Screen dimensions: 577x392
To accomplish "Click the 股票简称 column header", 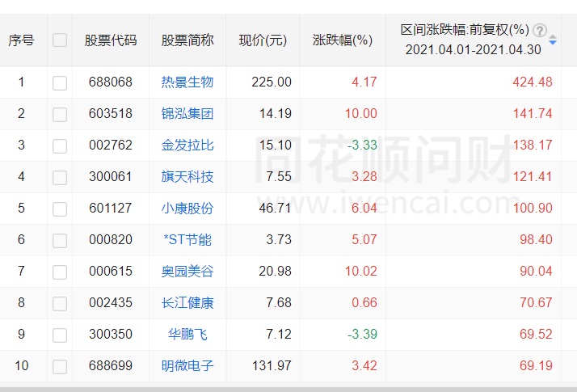I will click(x=187, y=40).
